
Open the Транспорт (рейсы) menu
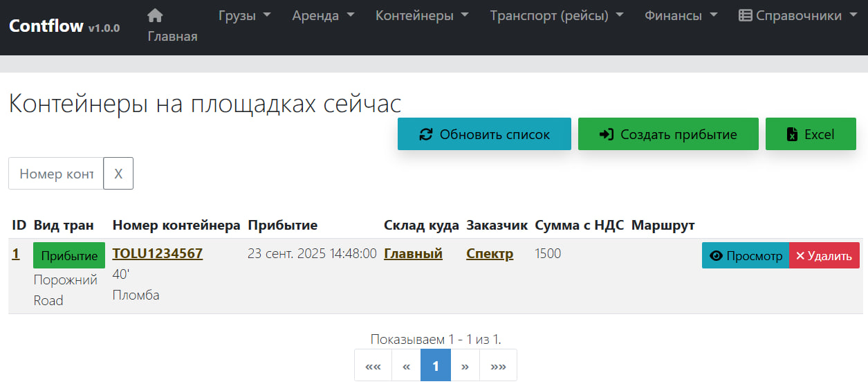pos(557,15)
